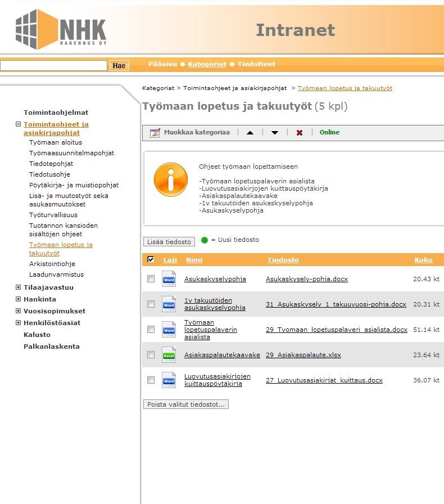444x504 pixels.
Task: Download 29_Tyomaan_lopetuspalaveri_asialista.docx file
Action: click(x=337, y=330)
